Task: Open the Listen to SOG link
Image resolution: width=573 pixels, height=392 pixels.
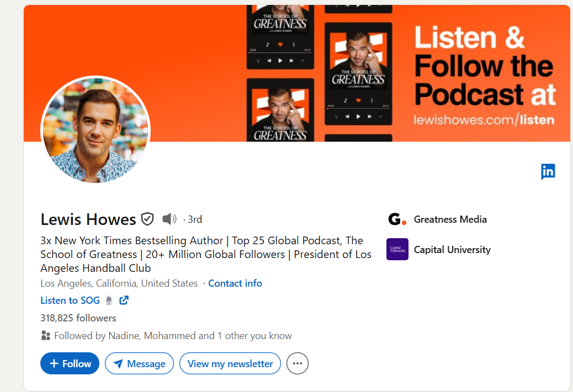Action: pyautogui.click(x=70, y=300)
